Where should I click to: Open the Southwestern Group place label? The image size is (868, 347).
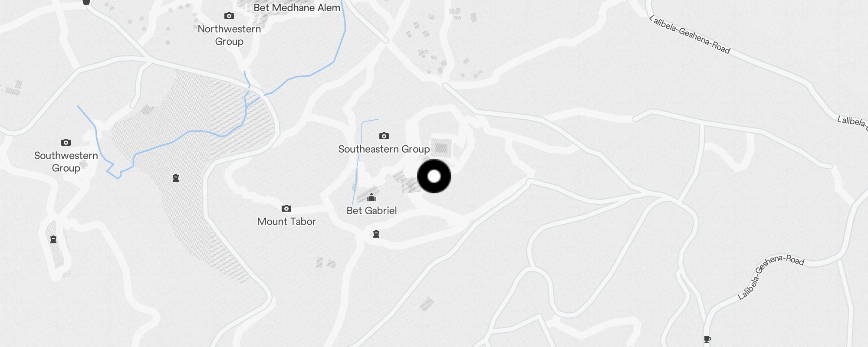66,162
